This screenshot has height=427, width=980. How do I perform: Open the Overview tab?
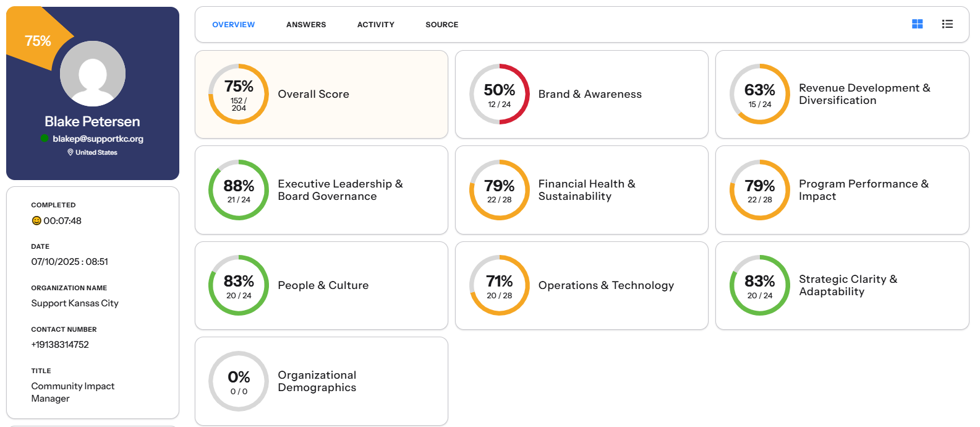(233, 25)
